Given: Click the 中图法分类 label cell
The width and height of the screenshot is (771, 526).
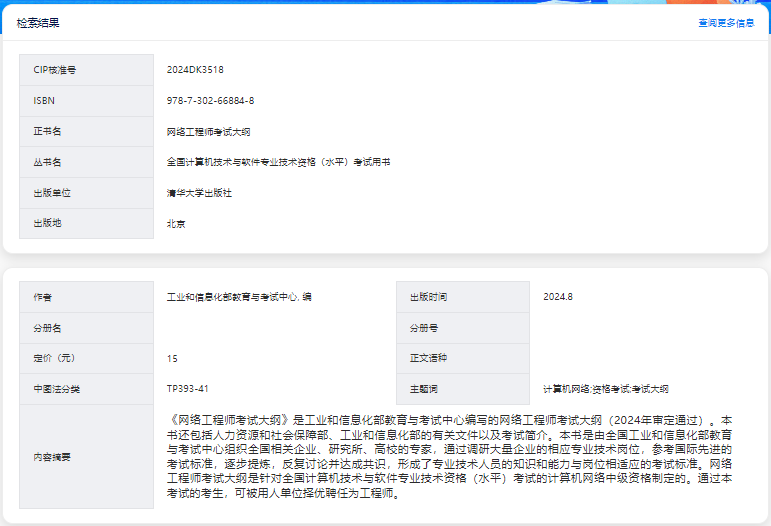Looking at the screenshot, I should pos(86,389).
